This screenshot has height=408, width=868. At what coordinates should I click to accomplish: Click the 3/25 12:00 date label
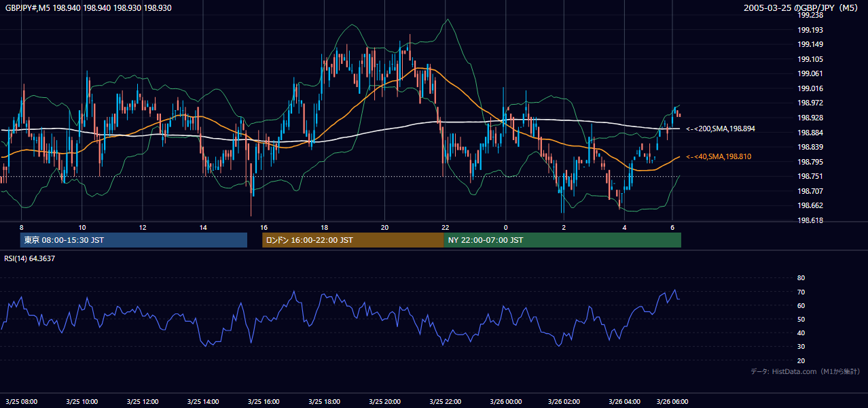click(142, 401)
